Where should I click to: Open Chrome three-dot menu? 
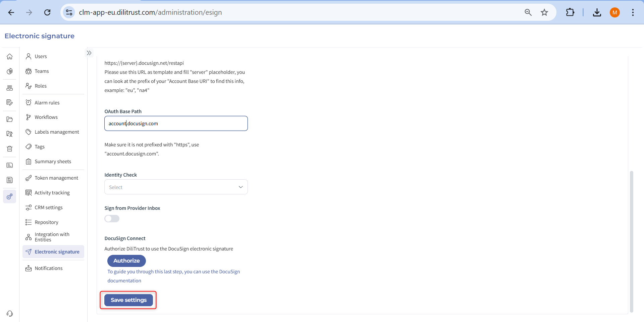633,12
